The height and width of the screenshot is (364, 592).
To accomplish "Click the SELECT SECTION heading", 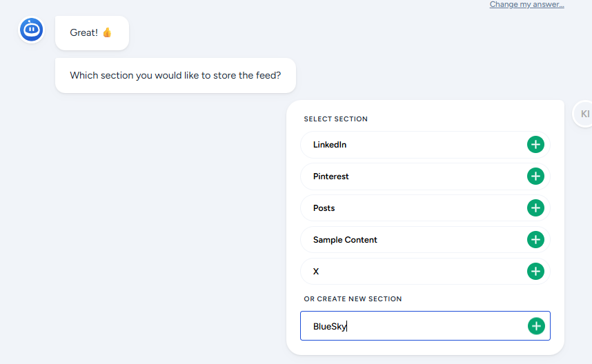I will point(336,119).
